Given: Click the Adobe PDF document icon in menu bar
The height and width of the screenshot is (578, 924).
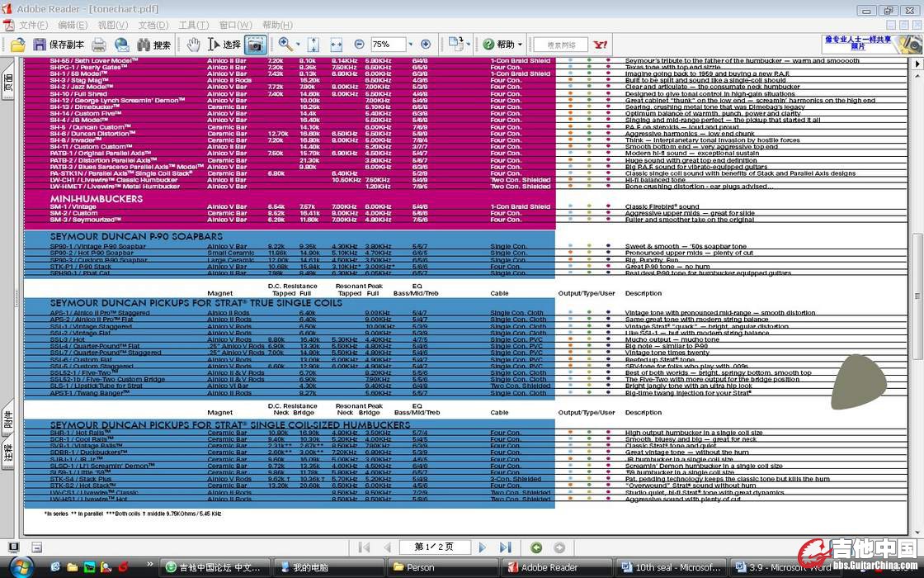Looking at the screenshot, I should [x=8, y=25].
